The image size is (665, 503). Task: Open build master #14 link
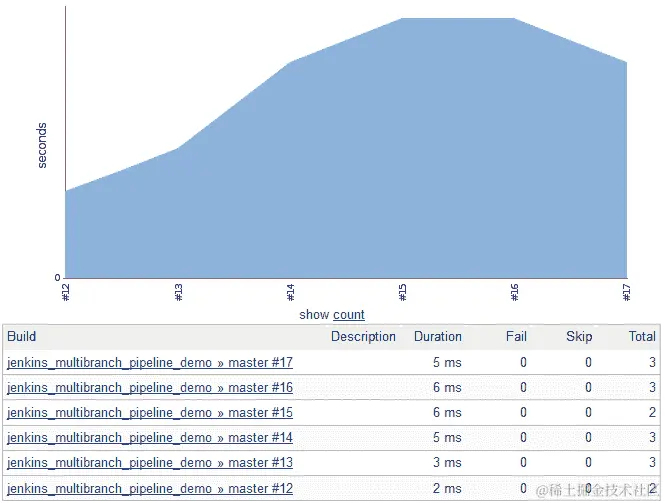150,438
